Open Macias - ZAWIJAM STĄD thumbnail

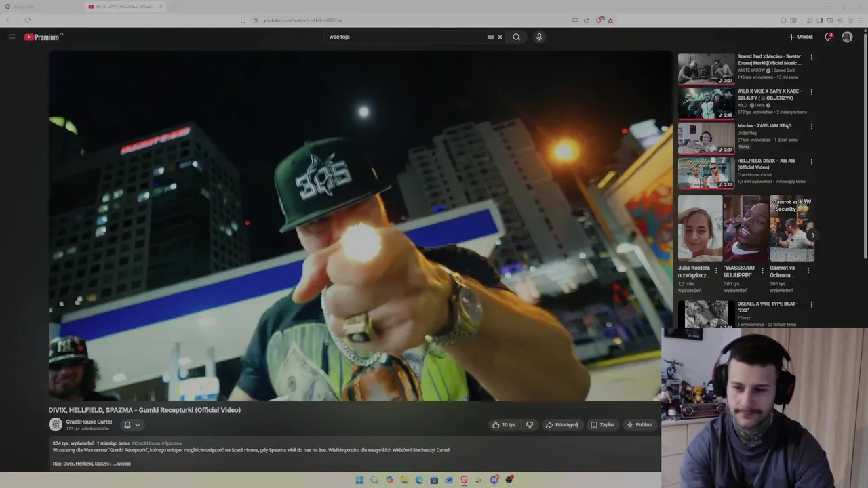pos(706,138)
